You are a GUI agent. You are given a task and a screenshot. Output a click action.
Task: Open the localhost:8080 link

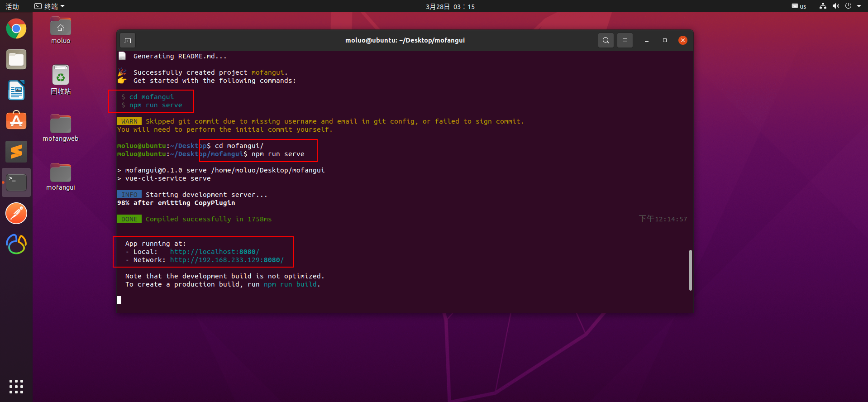[215, 252]
